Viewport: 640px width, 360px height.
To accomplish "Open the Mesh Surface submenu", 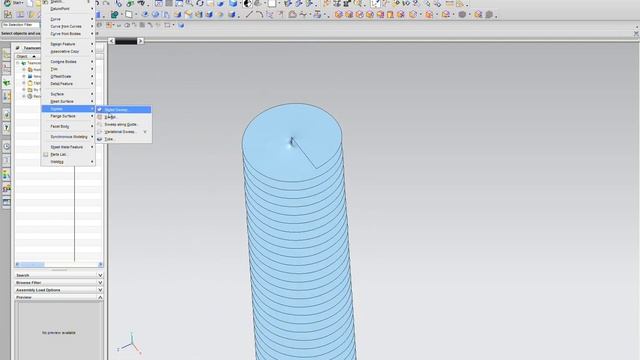I will pos(68,101).
